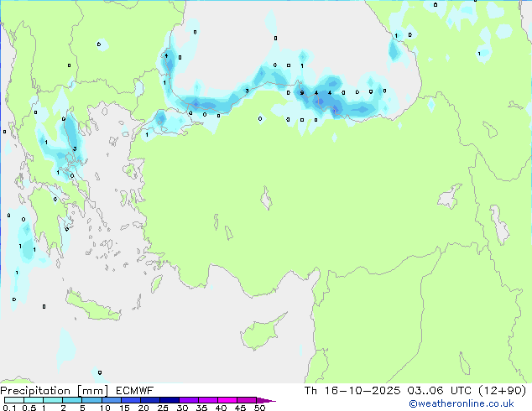
Task: Pick the 25–30 mm navy legend swatch
Action: coord(169,400)
